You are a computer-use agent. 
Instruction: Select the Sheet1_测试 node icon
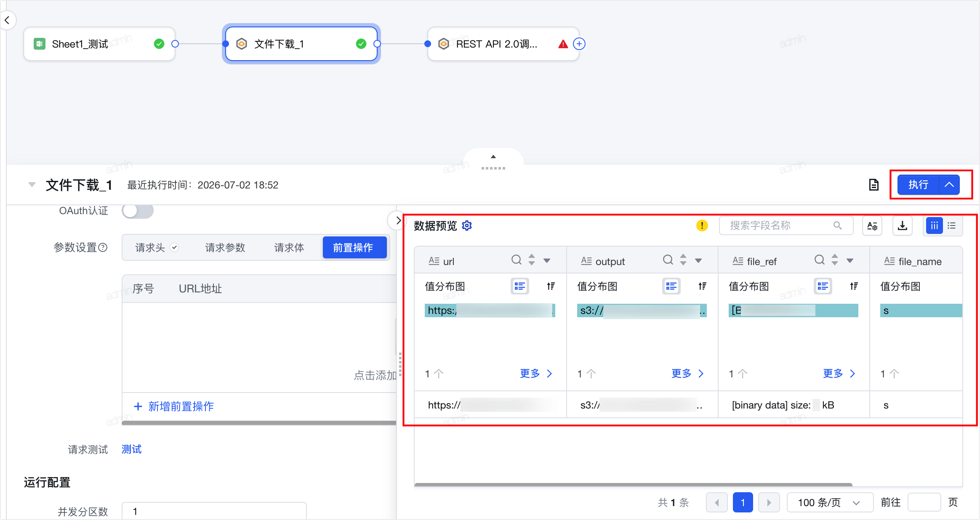pyautogui.click(x=40, y=44)
